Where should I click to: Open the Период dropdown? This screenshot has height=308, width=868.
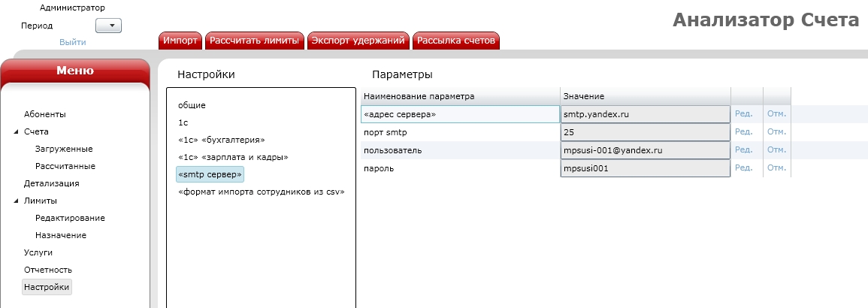[109, 26]
